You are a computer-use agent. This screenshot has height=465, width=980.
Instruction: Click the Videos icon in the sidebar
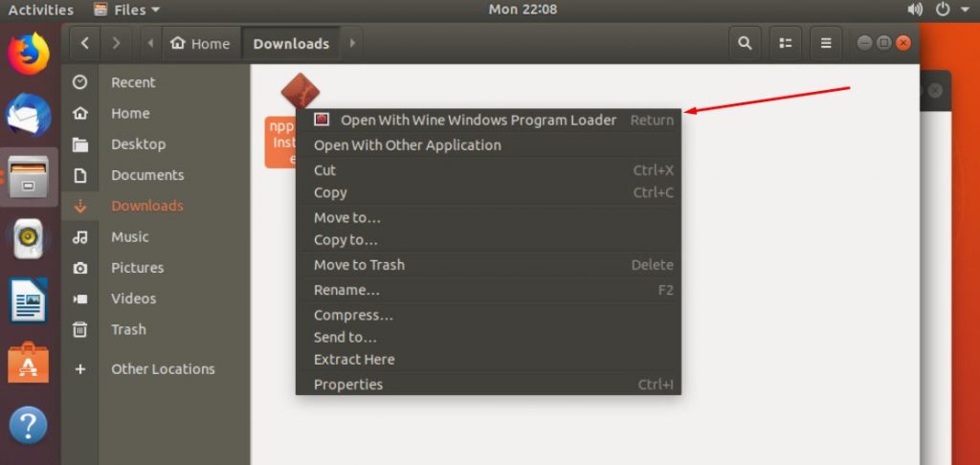point(80,299)
